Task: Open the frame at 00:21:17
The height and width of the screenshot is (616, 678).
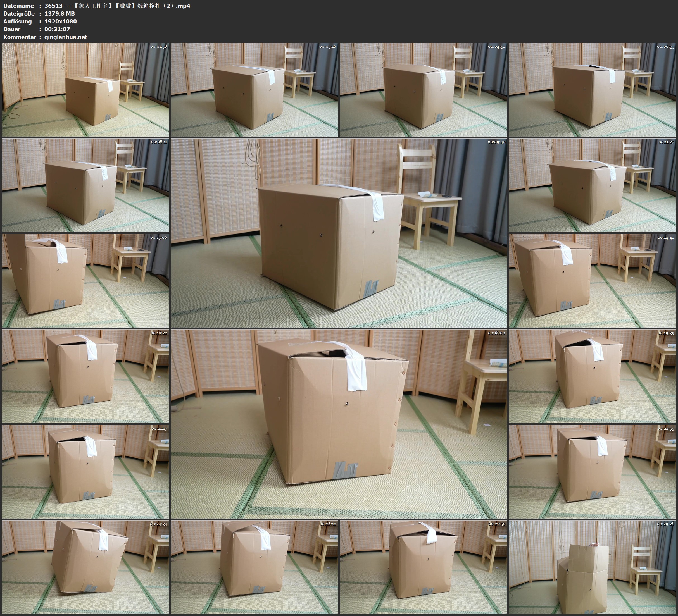Action: click(85, 471)
